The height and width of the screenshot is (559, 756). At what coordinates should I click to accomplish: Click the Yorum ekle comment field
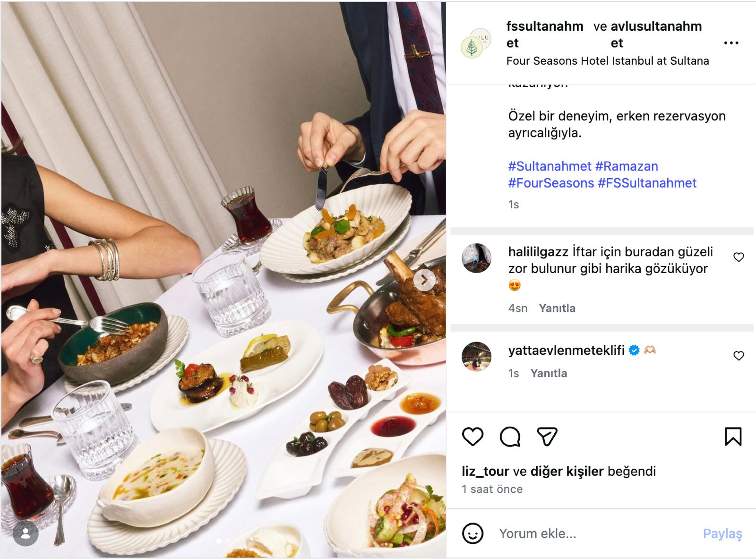tap(595, 533)
